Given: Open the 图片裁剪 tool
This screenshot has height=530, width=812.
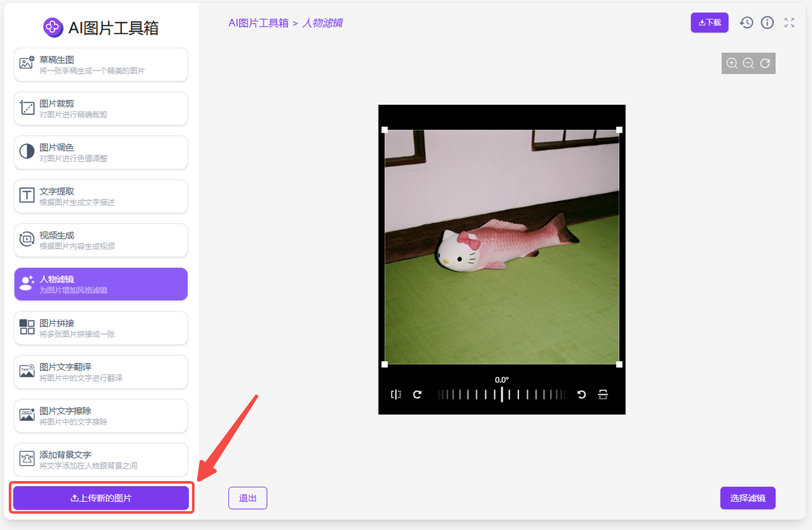Looking at the screenshot, I should point(101,109).
